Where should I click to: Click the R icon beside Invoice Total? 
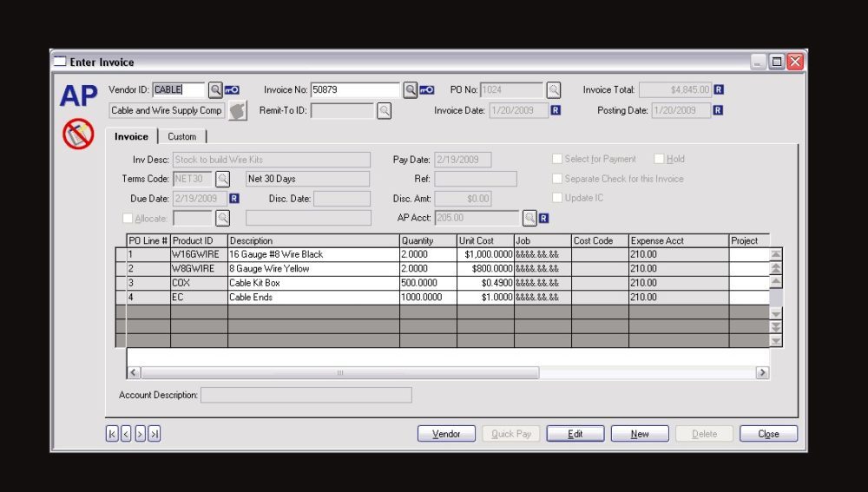pyautogui.click(x=720, y=89)
